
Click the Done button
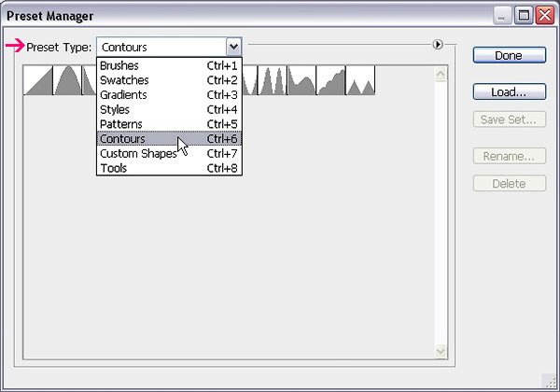point(510,56)
